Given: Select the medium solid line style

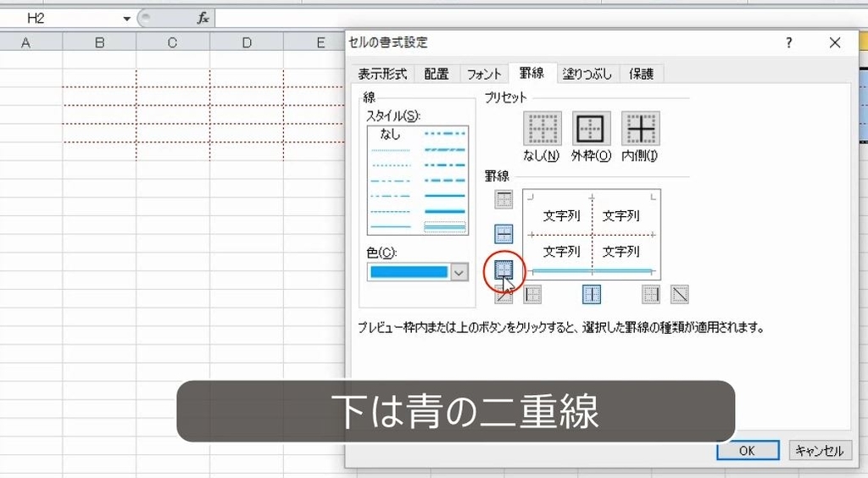Looking at the screenshot, I should [x=444, y=196].
